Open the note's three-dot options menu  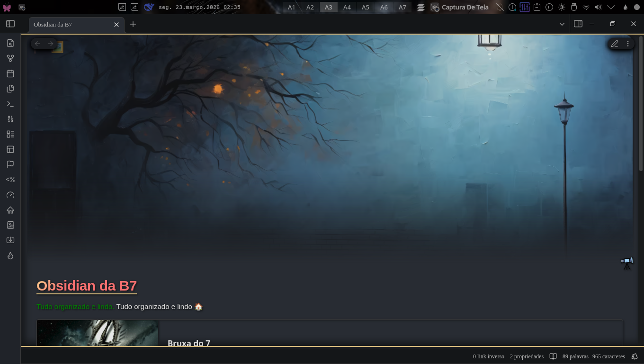point(627,44)
